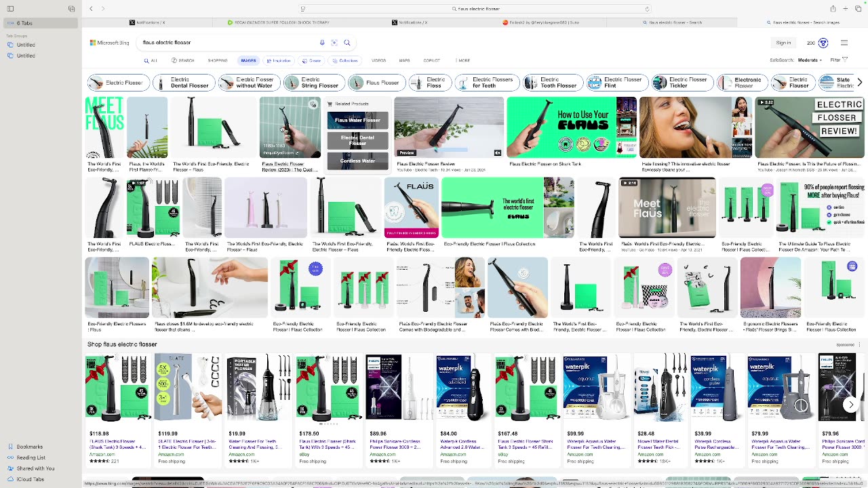Click Sign in button
868x488 pixels.
point(783,43)
